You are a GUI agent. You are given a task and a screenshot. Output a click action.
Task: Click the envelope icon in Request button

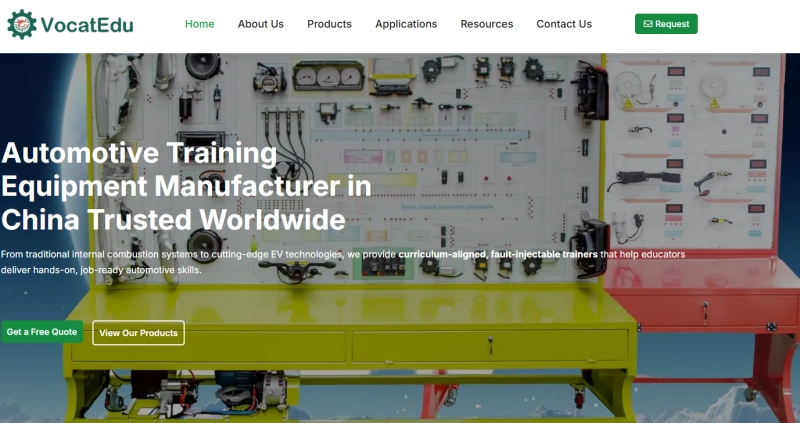[x=648, y=24]
